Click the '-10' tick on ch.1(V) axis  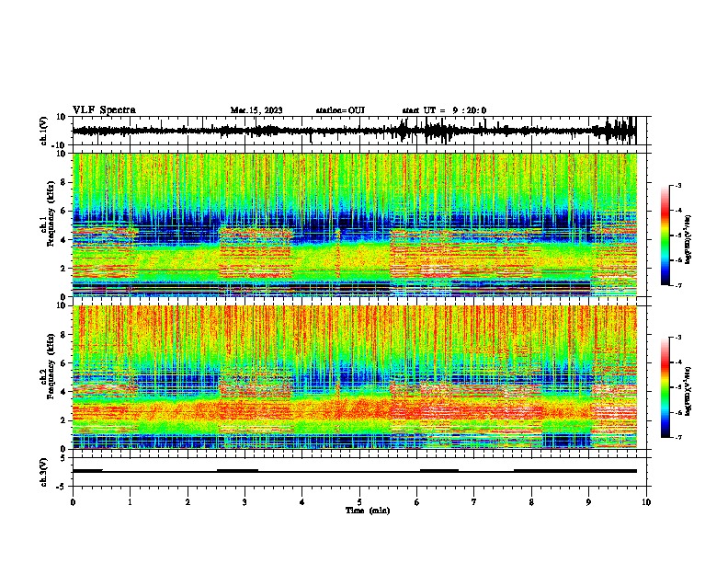(x=60, y=145)
